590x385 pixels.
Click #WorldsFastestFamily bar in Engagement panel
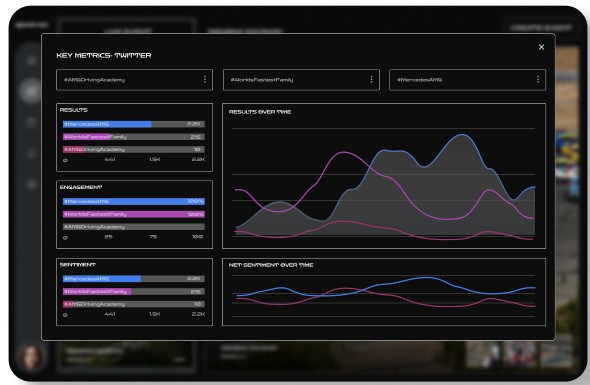click(134, 214)
